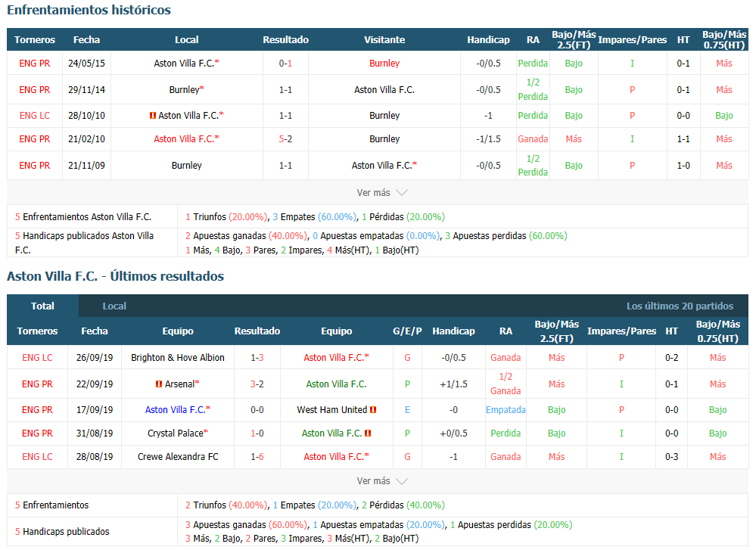Screen dimensions: 756x550
Task: Click red card icon after West Ham United
Action: pos(373,410)
